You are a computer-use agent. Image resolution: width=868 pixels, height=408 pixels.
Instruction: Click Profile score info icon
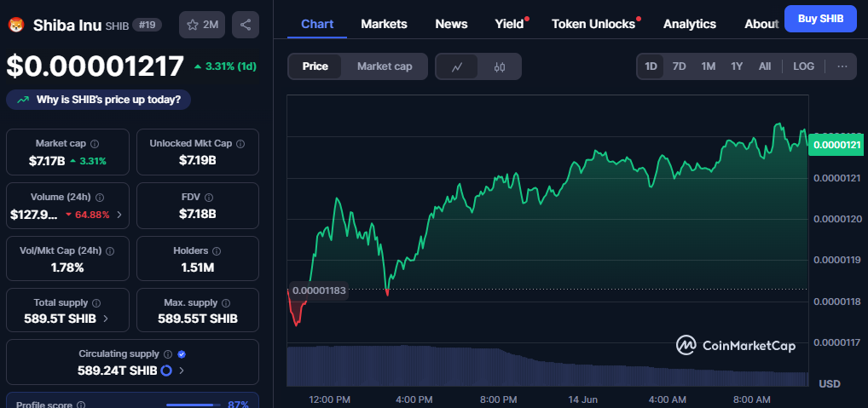(81, 405)
